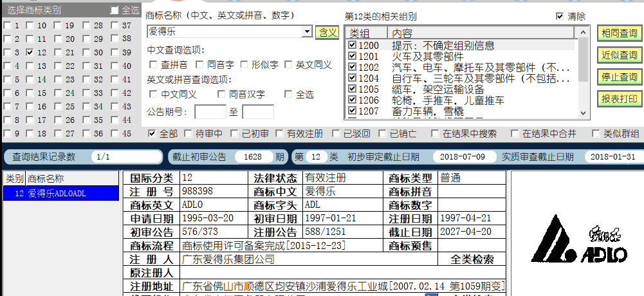This screenshot has height=296, width=644.
Task: Check 已初审 status filter
Action: click(234, 133)
